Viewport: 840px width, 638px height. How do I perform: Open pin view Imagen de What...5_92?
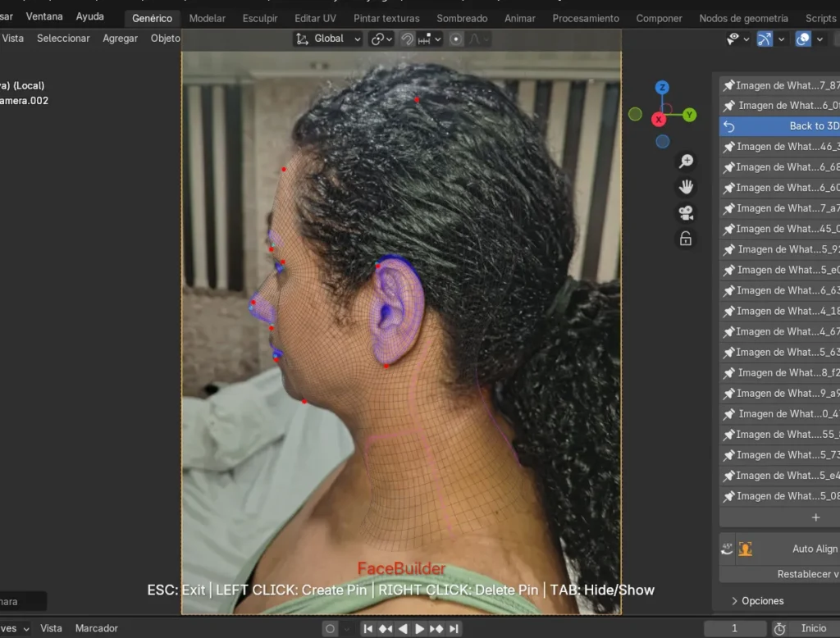779,249
